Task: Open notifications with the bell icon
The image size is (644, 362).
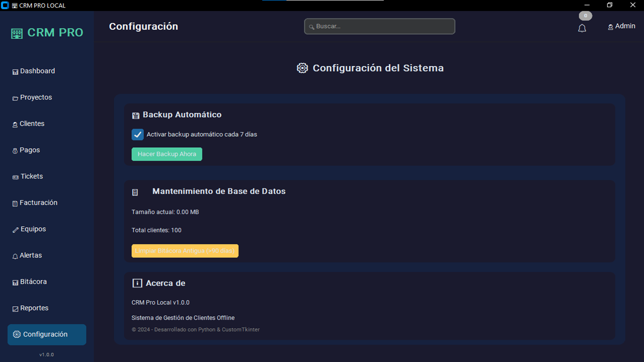Action: pos(582,28)
